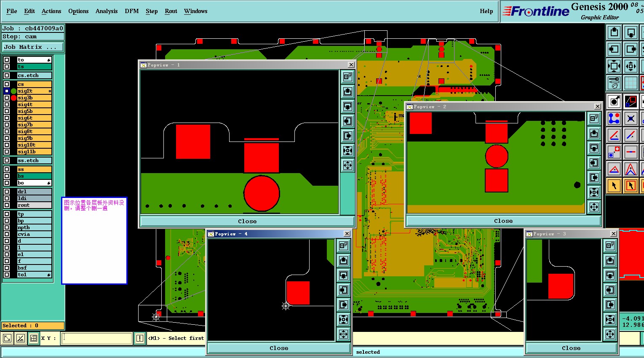Choose the blue and red connected points snap icon
This screenshot has width=644, height=358.
click(x=614, y=118)
